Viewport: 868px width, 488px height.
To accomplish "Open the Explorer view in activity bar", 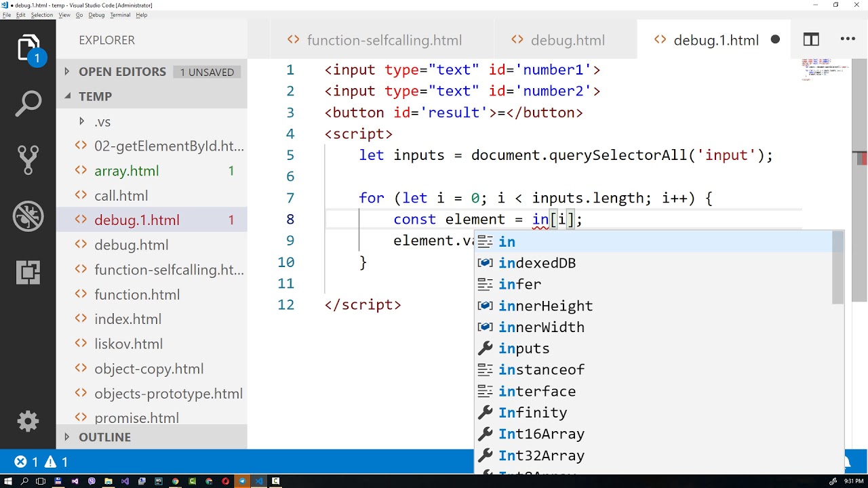I will (28, 50).
